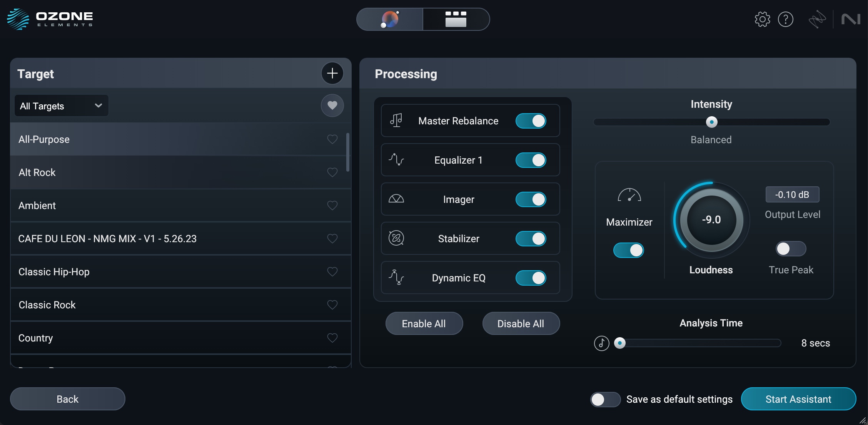Switch to the Assistant view tab
The height and width of the screenshot is (425, 868).
point(390,19)
